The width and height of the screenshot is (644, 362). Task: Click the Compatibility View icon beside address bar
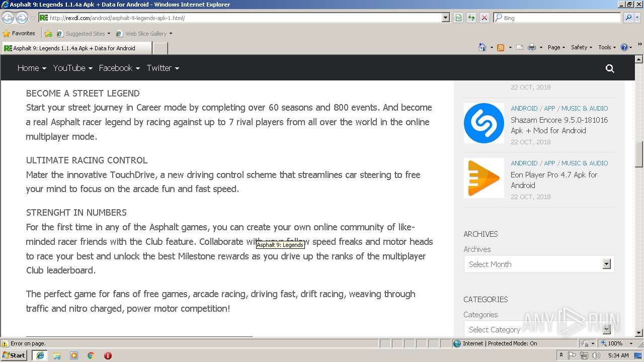458,18
